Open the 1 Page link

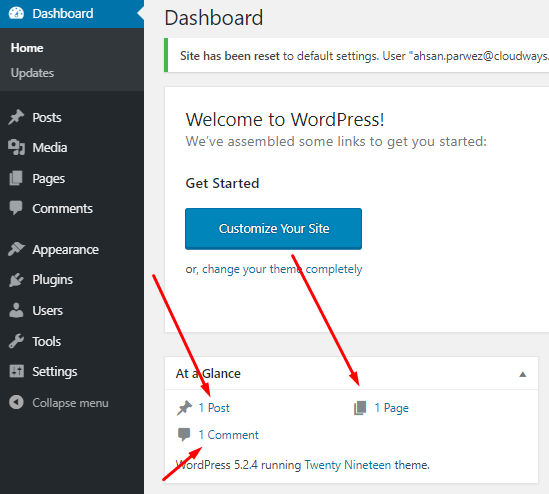pyautogui.click(x=391, y=408)
